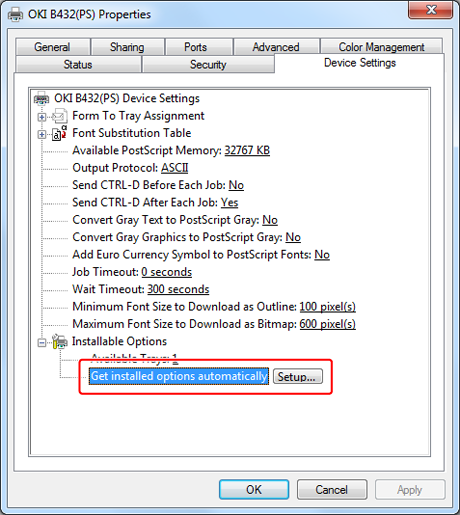The width and height of the screenshot is (460, 515).
Task: Select the Wait Timeout 300 seconds value
Action: [x=178, y=289]
